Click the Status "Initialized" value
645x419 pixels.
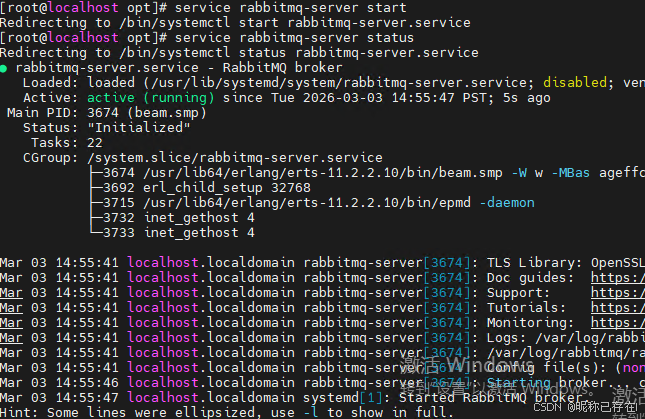(x=139, y=128)
